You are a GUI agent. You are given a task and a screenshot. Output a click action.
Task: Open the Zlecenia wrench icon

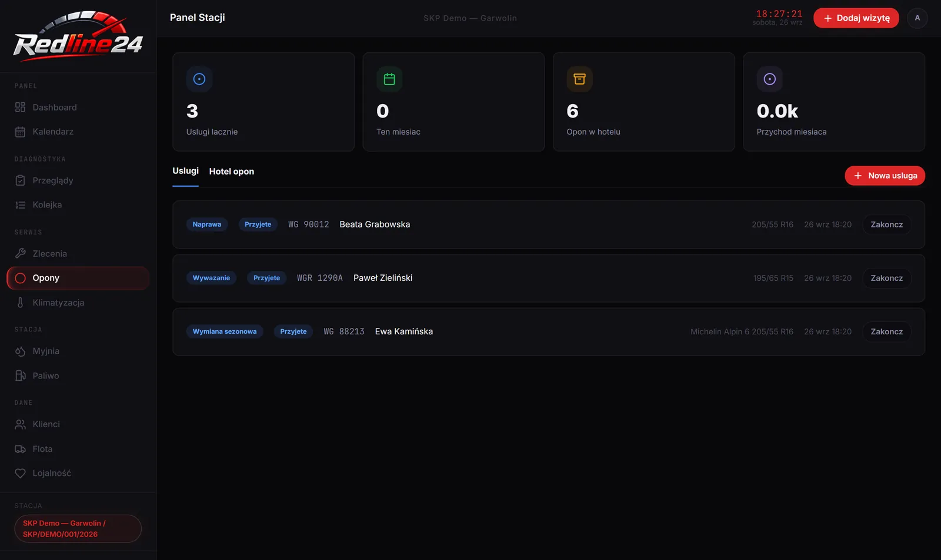(x=20, y=253)
